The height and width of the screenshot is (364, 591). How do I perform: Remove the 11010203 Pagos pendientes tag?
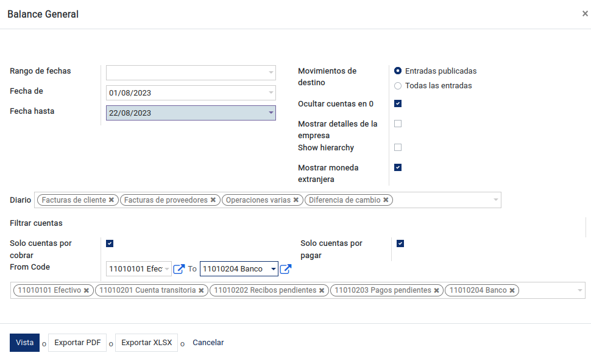436,290
